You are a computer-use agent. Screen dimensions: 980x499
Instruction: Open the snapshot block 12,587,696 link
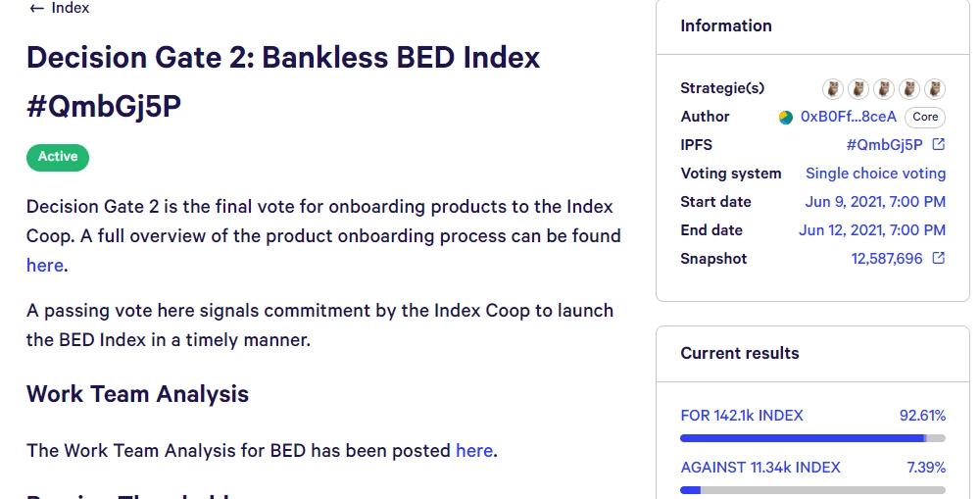pyautogui.click(x=887, y=258)
